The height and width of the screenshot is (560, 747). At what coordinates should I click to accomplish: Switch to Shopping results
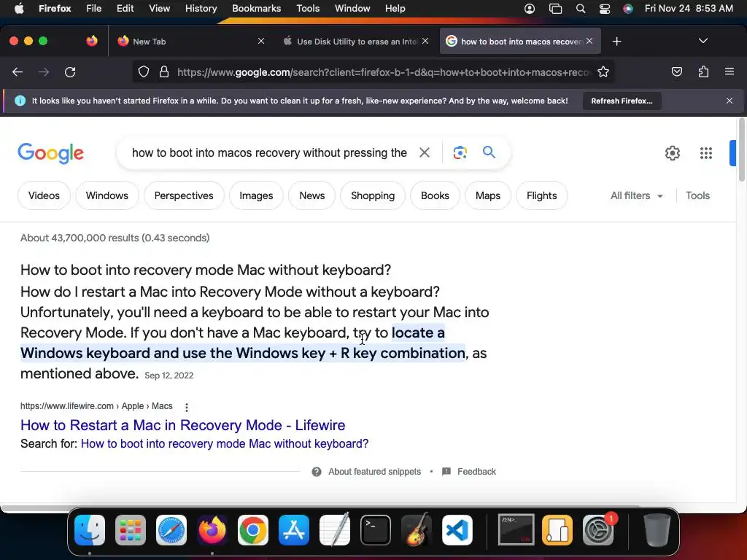(373, 195)
